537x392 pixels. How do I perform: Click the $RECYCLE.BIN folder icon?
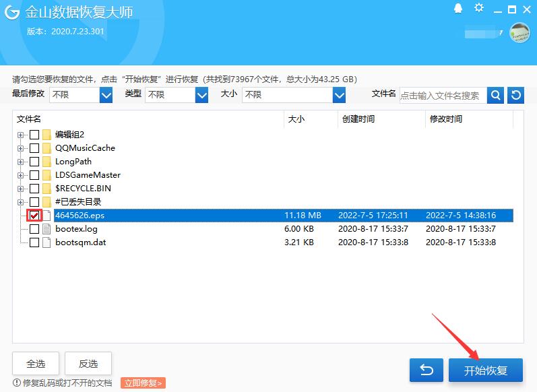tap(46, 189)
